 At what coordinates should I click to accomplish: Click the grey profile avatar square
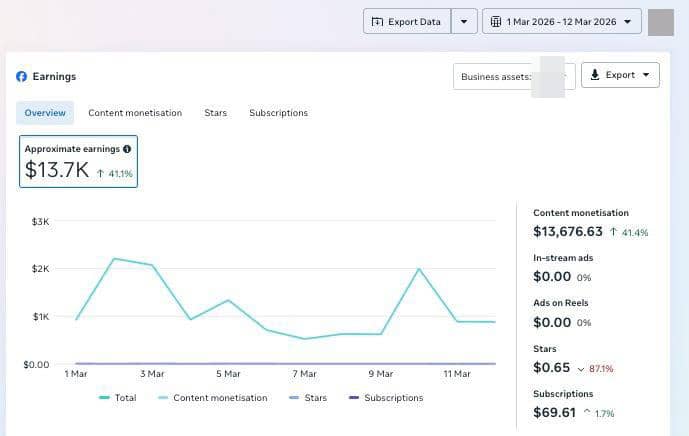(661, 22)
